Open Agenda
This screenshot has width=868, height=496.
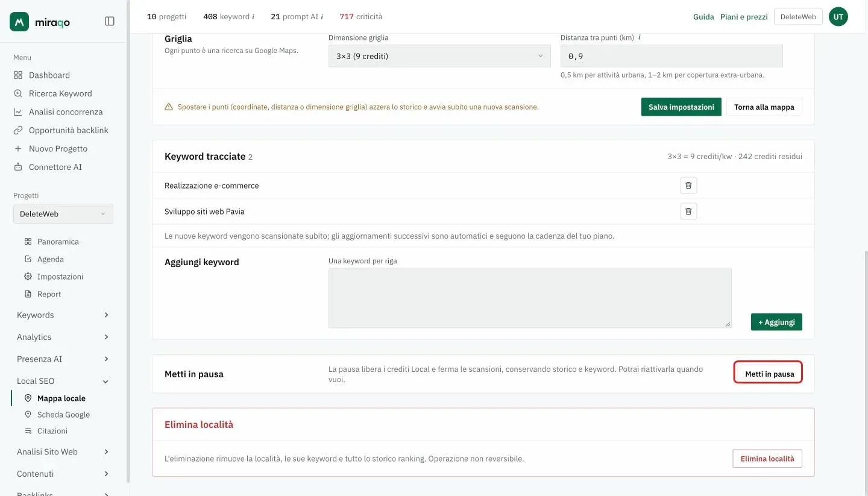tap(50, 259)
